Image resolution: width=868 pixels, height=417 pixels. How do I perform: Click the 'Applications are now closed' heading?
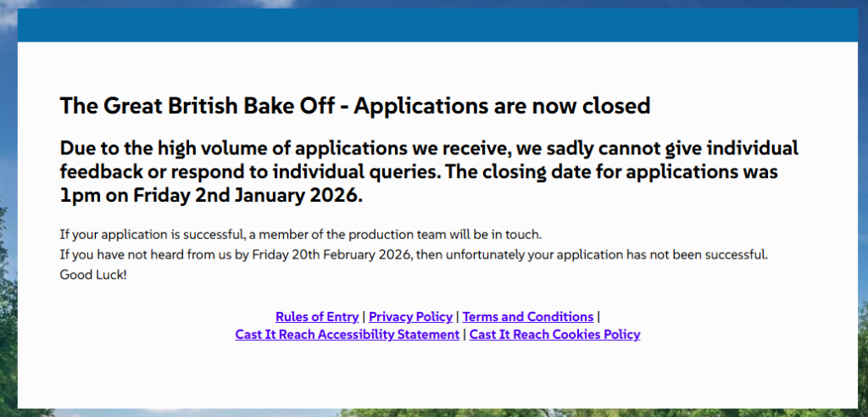[x=502, y=107]
